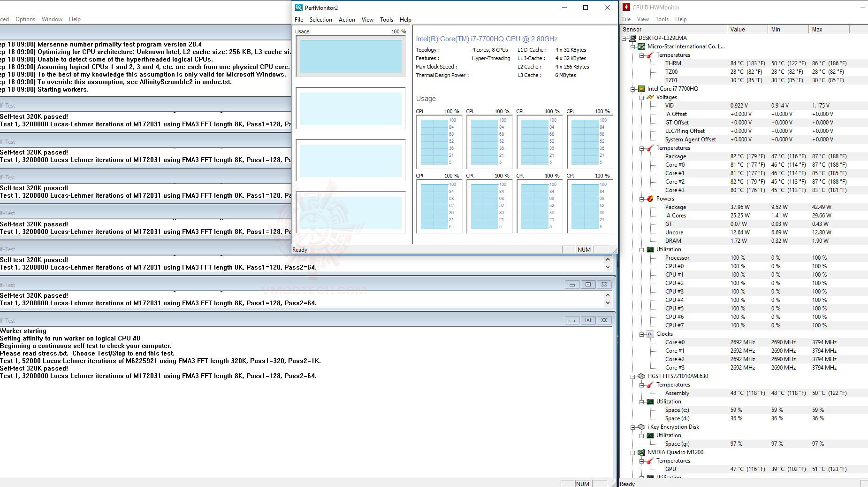Click the Min column header in HWMonitor
The width and height of the screenshot is (868, 487).
pos(788,29)
